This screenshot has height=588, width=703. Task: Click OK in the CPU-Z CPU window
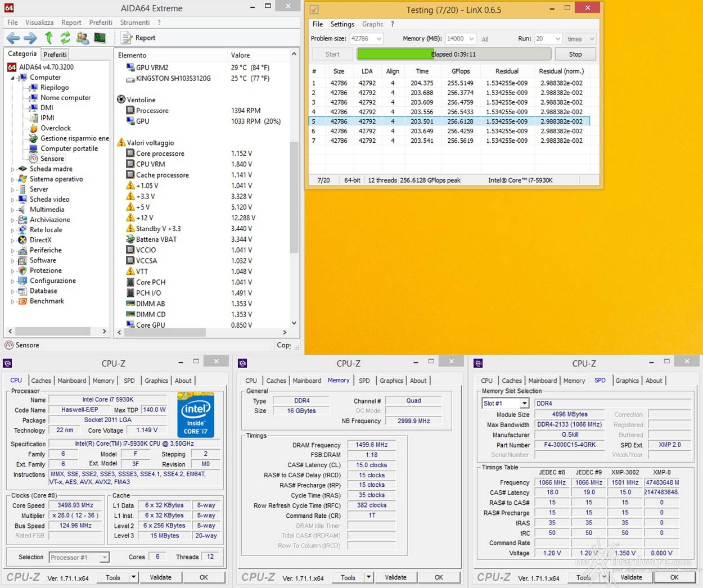pos(204,577)
